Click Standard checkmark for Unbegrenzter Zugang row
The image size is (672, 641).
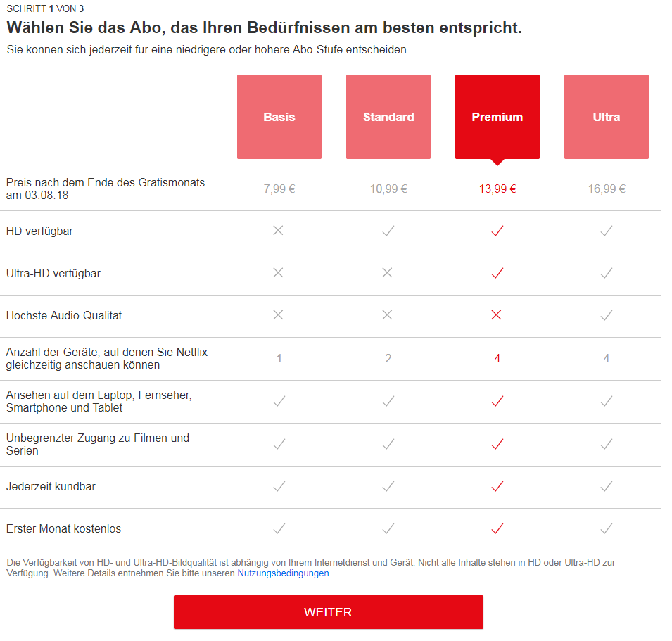point(388,444)
